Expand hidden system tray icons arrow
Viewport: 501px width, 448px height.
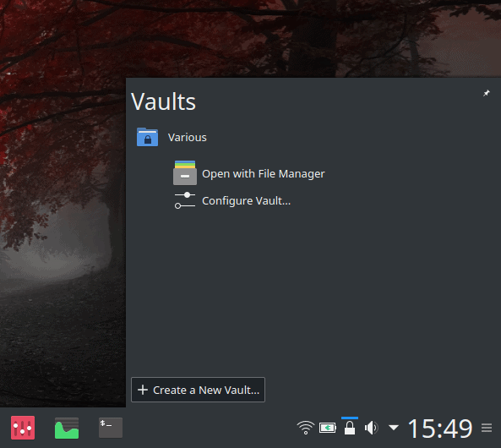[394, 427]
